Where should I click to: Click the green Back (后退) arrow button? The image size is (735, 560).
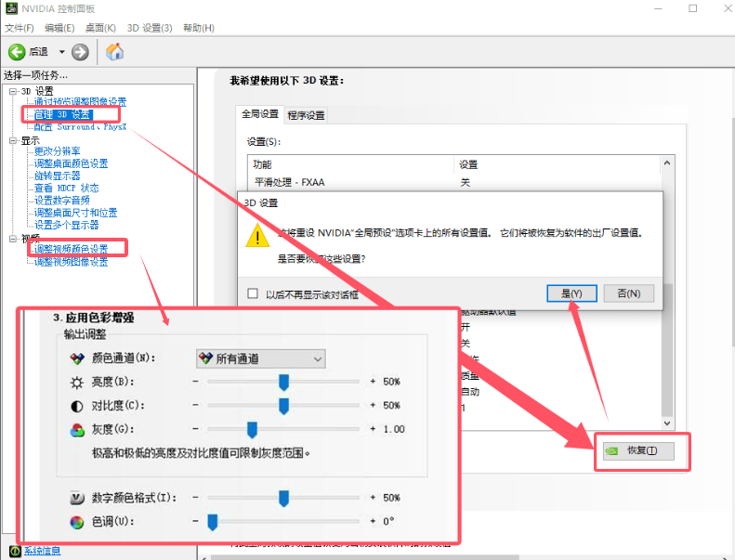coord(17,52)
